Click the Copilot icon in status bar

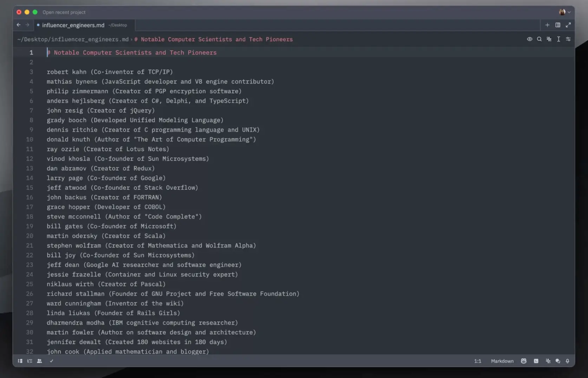(x=524, y=361)
